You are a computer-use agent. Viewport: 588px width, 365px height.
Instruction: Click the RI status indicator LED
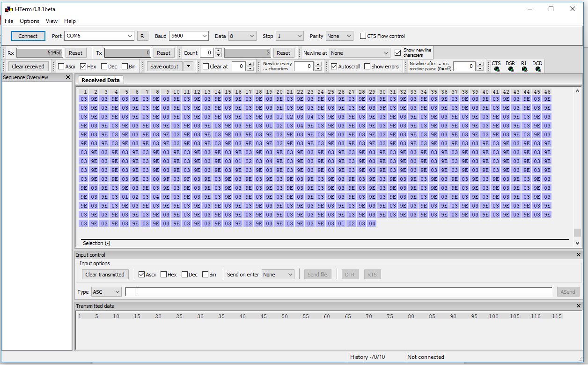pos(524,69)
